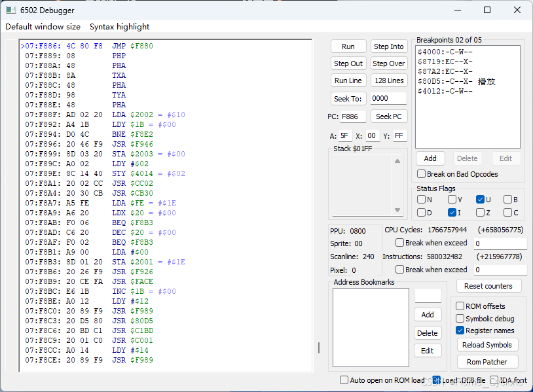Click the bookmarks Delete button
Image resolution: width=533 pixels, height=392 pixels.
pos(428,333)
